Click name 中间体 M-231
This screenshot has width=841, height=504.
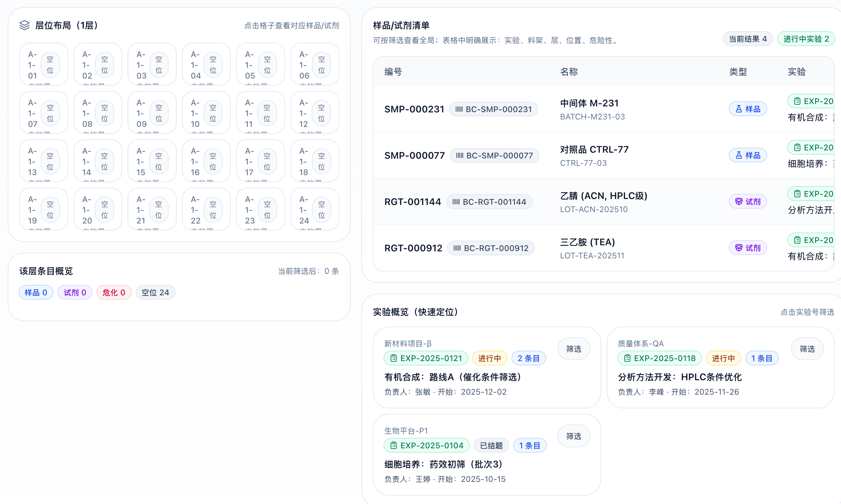[589, 103]
